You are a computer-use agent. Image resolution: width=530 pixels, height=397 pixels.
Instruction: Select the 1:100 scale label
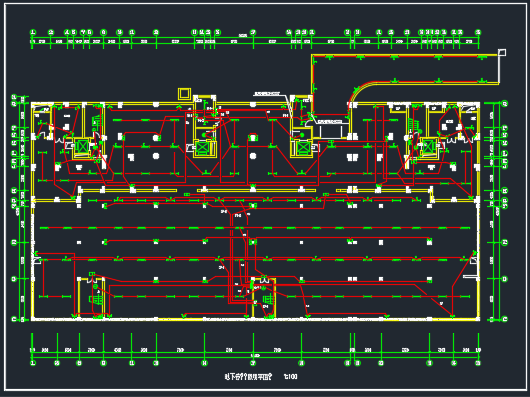click(291, 376)
